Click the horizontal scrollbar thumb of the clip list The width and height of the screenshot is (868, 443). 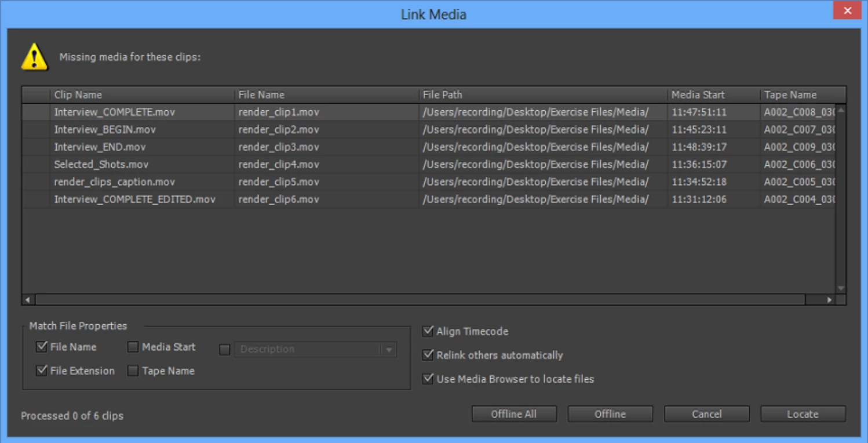(x=420, y=300)
